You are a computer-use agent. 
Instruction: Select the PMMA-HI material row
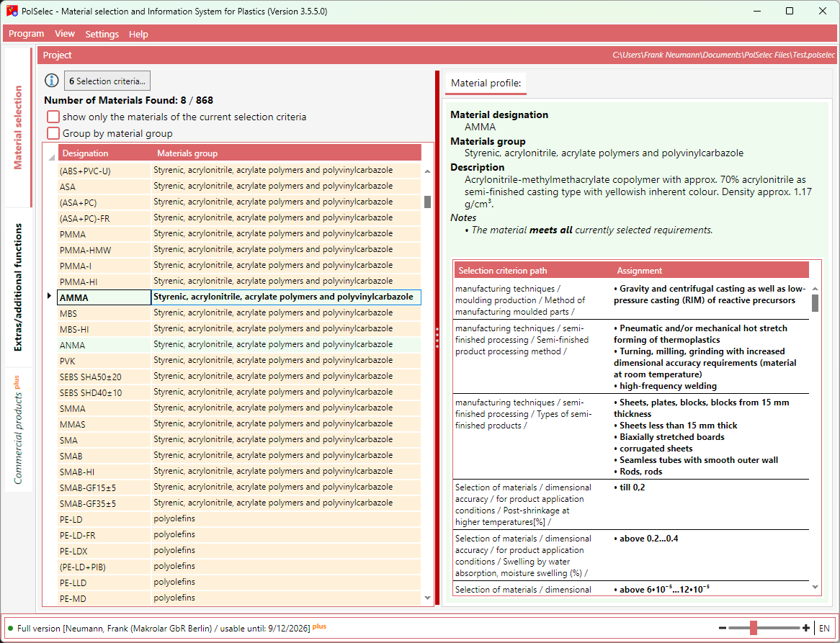click(239, 282)
